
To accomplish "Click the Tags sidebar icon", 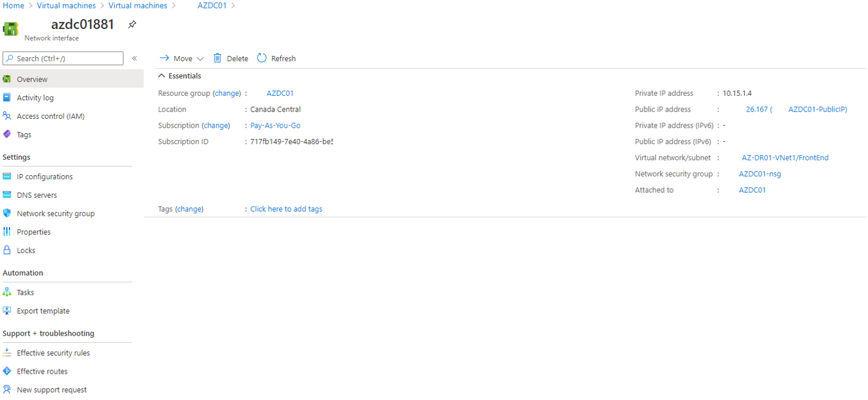I will click(7, 134).
